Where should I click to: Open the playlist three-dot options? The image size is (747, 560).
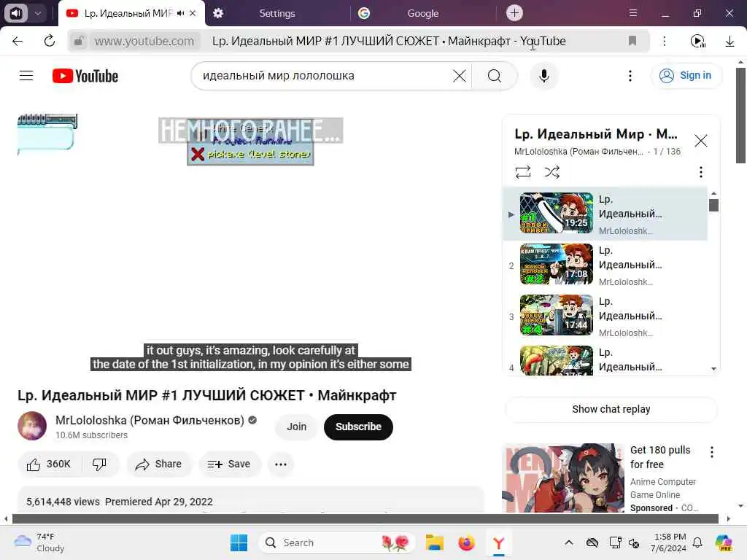[x=700, y=172]
